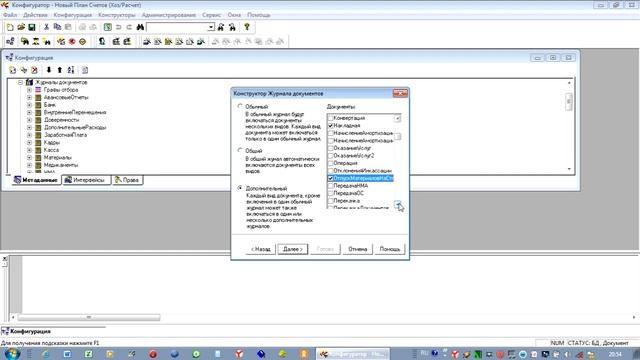Screen dimensions: 640x360
Task: Select the Обычный journal type radio button
Action: (240, 106)
